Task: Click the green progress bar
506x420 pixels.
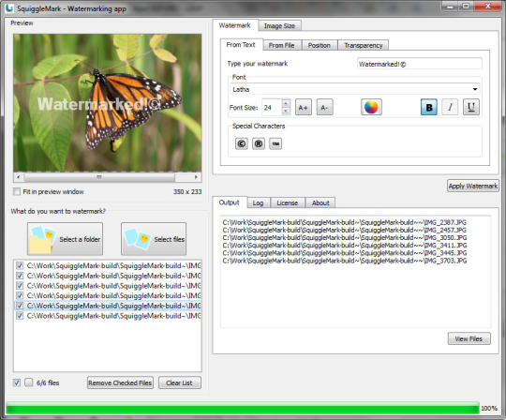Action: coord(242,408)
